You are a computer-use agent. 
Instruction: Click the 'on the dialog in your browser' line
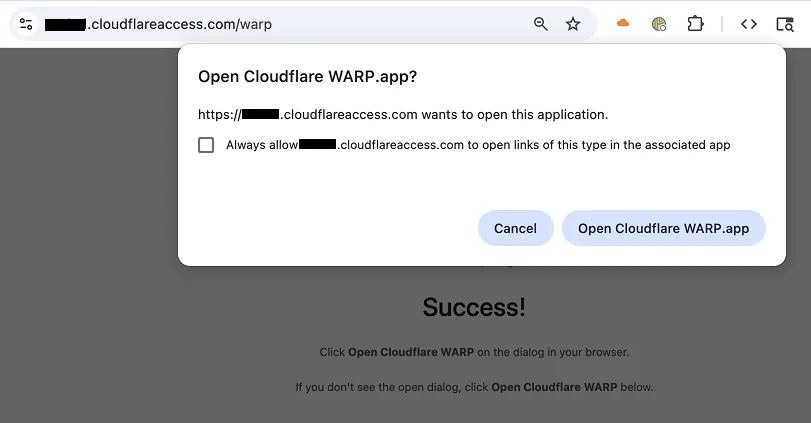pos(473,352)
